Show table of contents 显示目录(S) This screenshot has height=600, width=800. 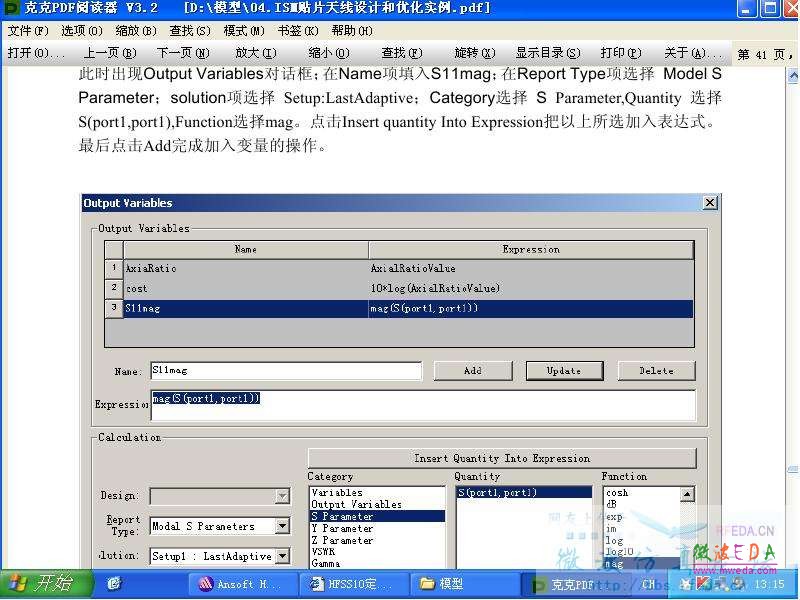[548, 53]
